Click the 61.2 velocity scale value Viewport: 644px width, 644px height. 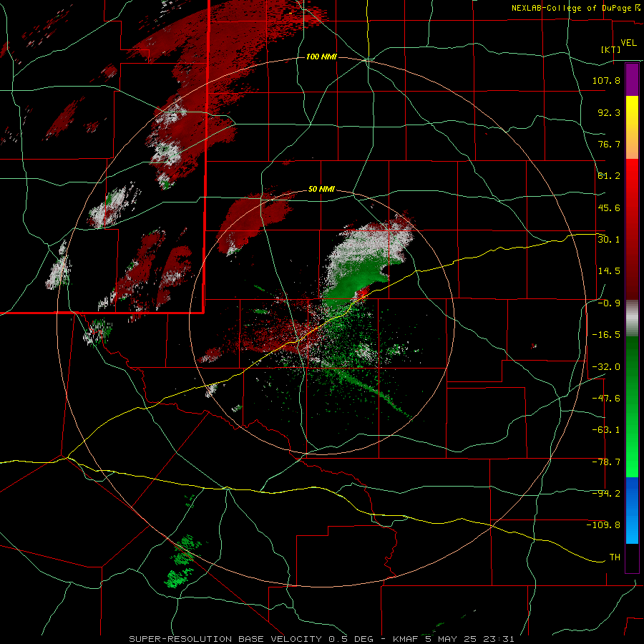(x=609, y=176)
